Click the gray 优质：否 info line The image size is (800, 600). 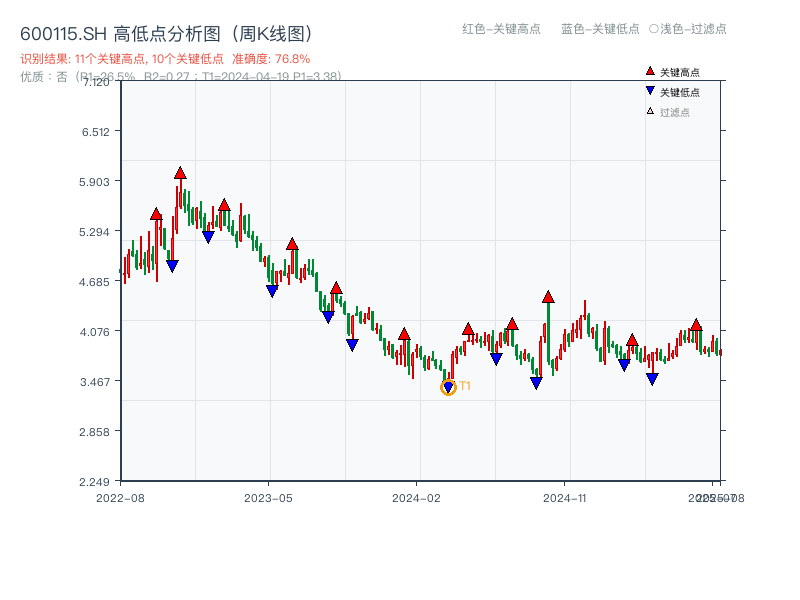point(181,77)
